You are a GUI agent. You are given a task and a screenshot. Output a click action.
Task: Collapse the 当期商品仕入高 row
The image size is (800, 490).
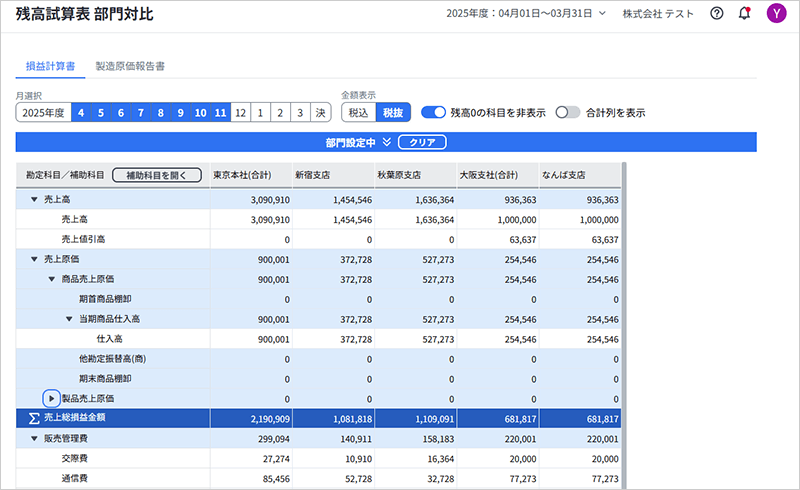(x=69, y=319)
